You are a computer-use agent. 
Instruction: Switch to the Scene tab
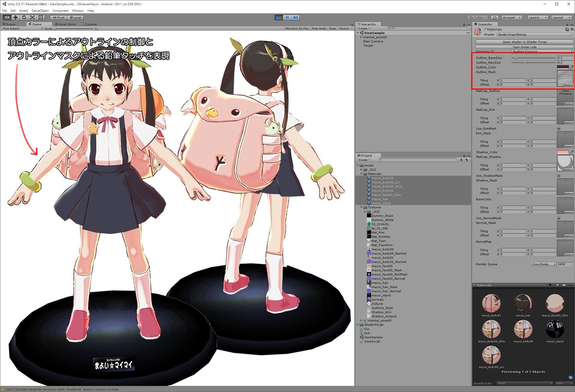pos(9,24)
